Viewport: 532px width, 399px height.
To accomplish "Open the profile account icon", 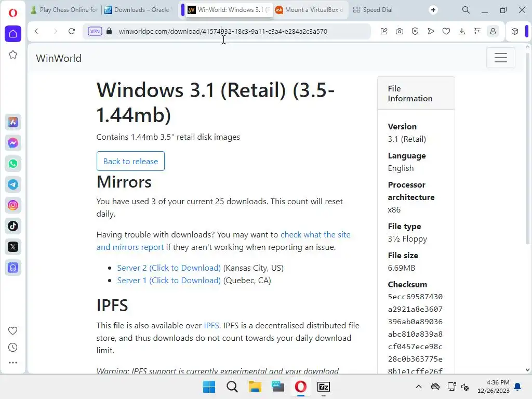I will [x=493, y=31].
